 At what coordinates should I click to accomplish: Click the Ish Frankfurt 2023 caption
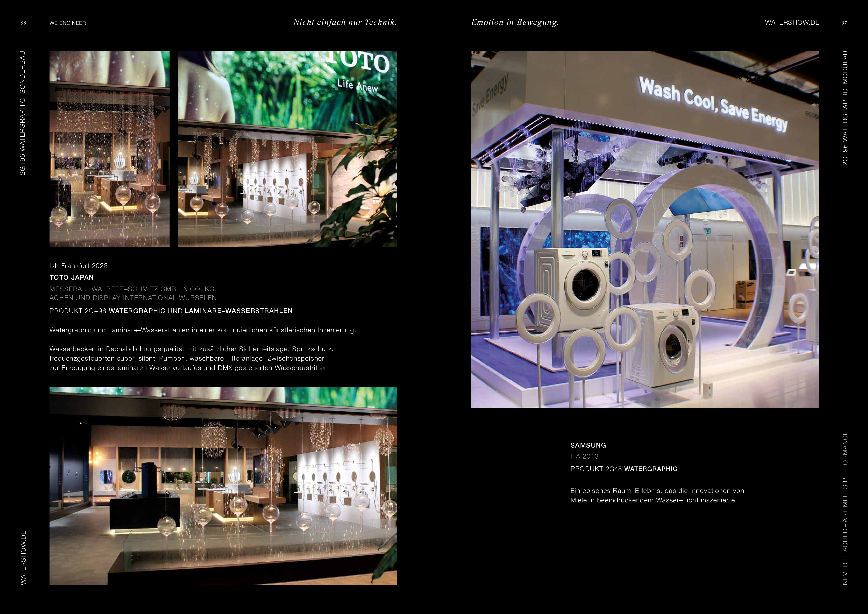79,266
